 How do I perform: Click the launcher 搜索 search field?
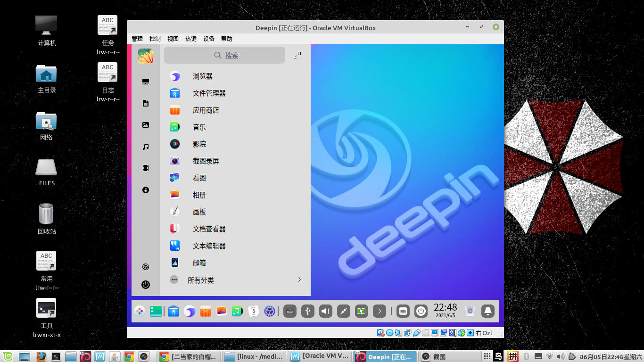(x=224, y=55)
